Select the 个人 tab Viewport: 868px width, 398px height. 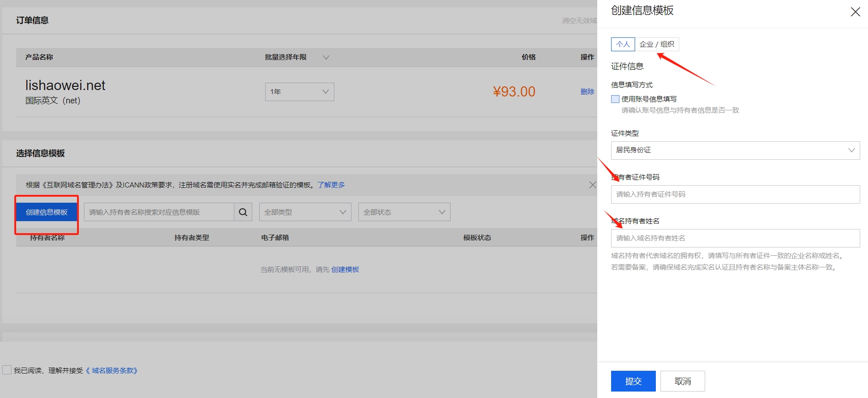click(x=623, y=44)
